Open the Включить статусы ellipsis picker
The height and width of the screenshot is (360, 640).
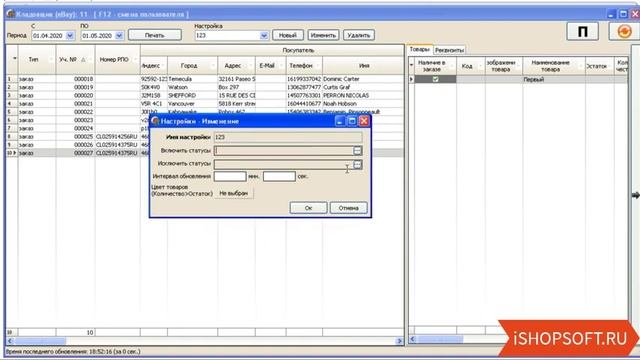[357, 151]
